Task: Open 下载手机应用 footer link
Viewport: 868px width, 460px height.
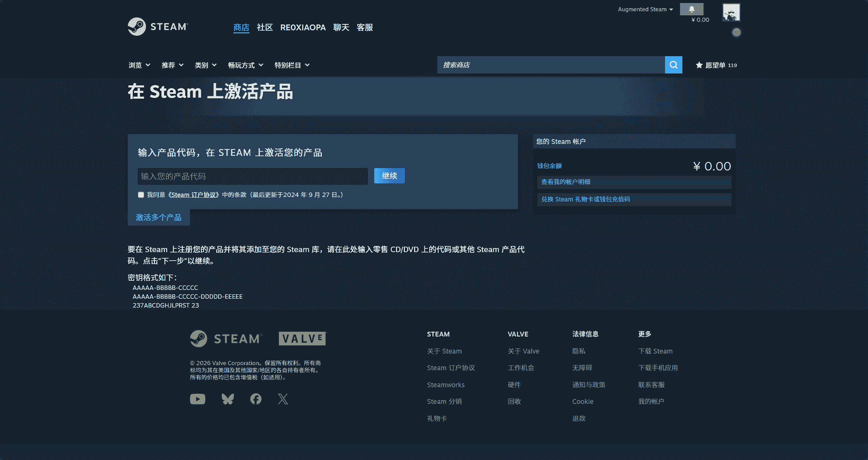Action: (x=658, y=368)
